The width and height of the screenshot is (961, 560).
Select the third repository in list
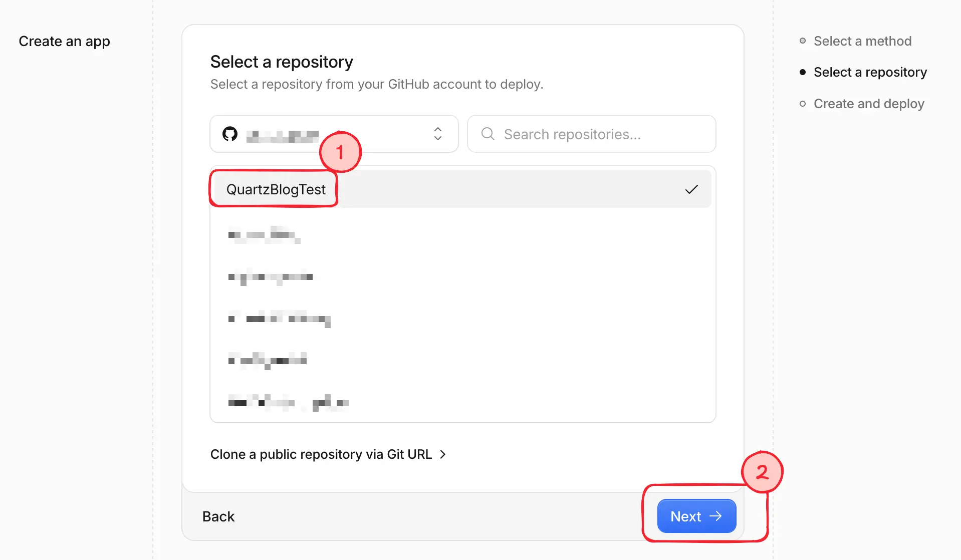coord(460,276)
